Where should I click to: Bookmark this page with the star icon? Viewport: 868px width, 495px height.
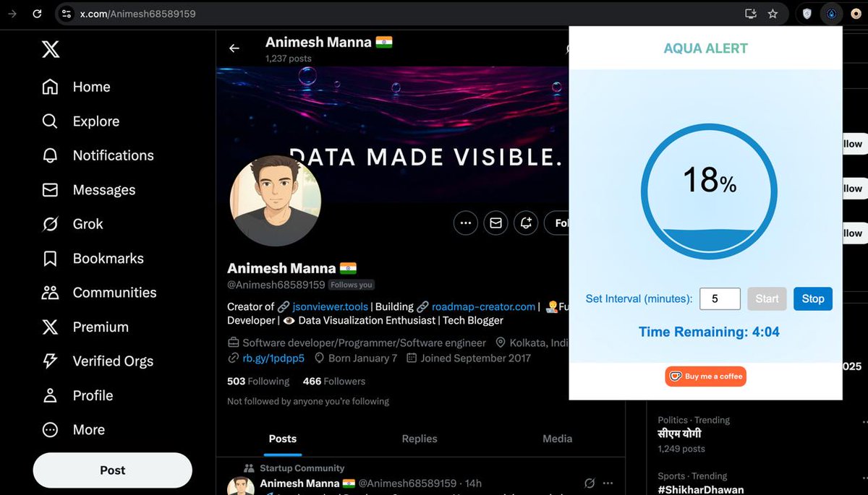(773, 13)
